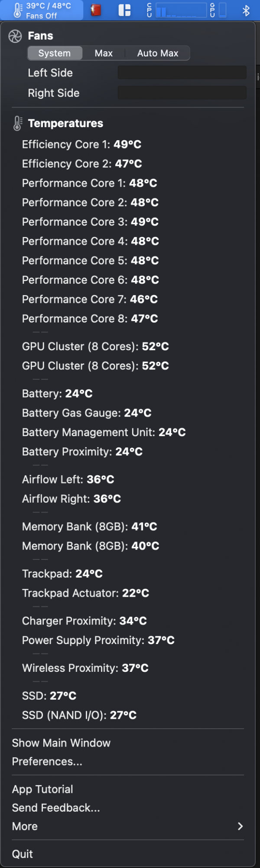Switch fan mode to Max
This screenshot has width=260, height=868.
tap(104, 53)
